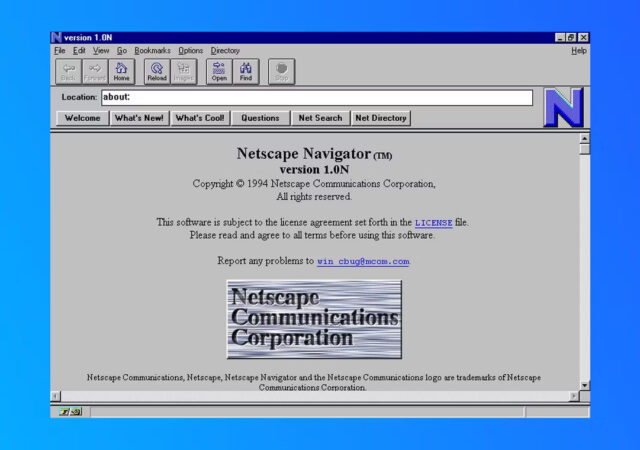Viewport: 640px width, 450px height.
Task: Open the Options menu
Action: (191, 51)
